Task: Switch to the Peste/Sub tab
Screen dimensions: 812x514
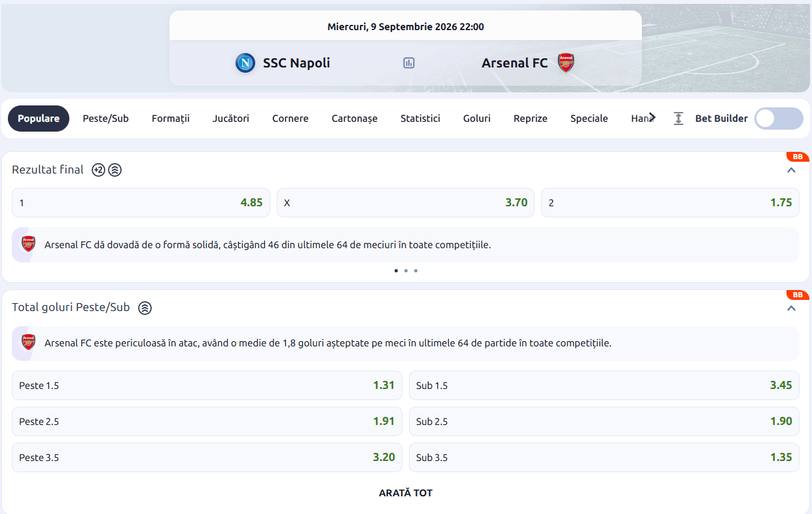Action: (105, 119)
